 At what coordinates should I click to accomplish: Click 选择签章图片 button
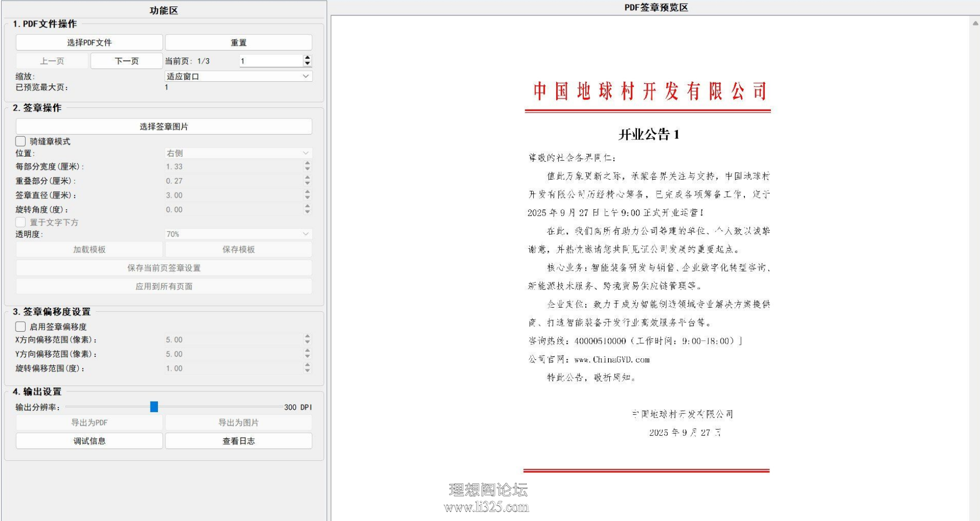coord(164,126)
